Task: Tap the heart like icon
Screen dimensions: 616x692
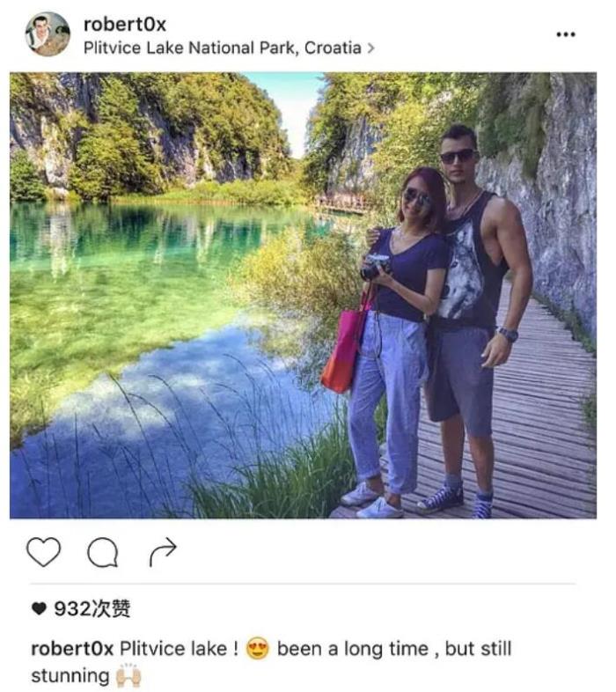Action: click(x=43, y=552)
